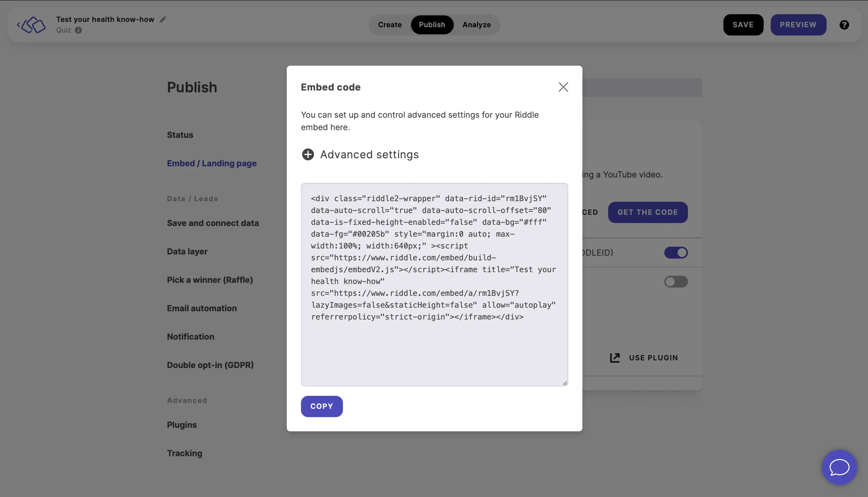Open Embed / Landing page section
Screen dimensions: 868x497
(212, 163)
